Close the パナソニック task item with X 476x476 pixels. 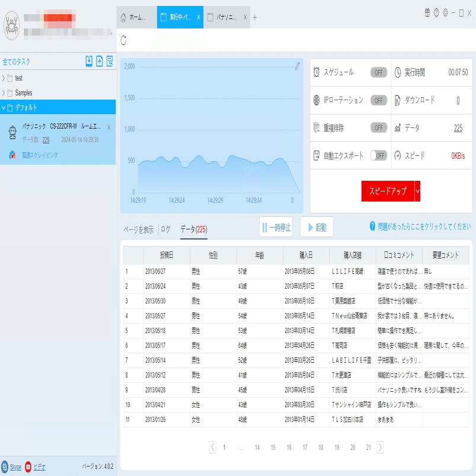(108, 127)
